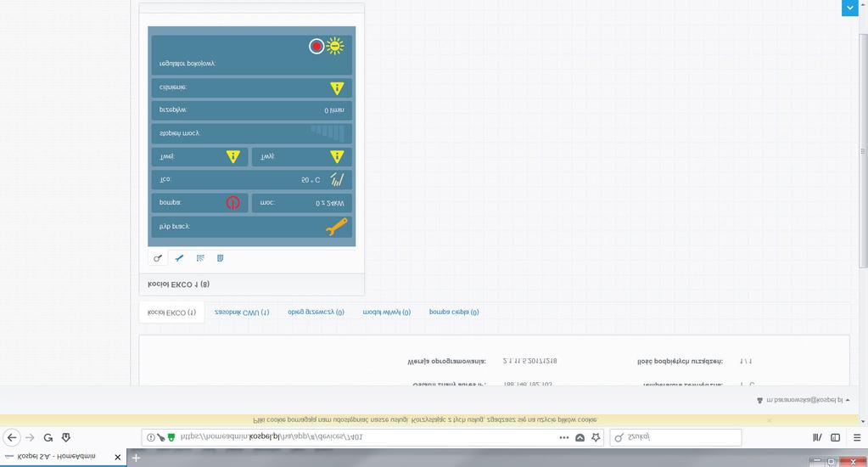The image size is (868, 467).
Task: Click the przepływ value 0 l/min
Action: [333, 110]
